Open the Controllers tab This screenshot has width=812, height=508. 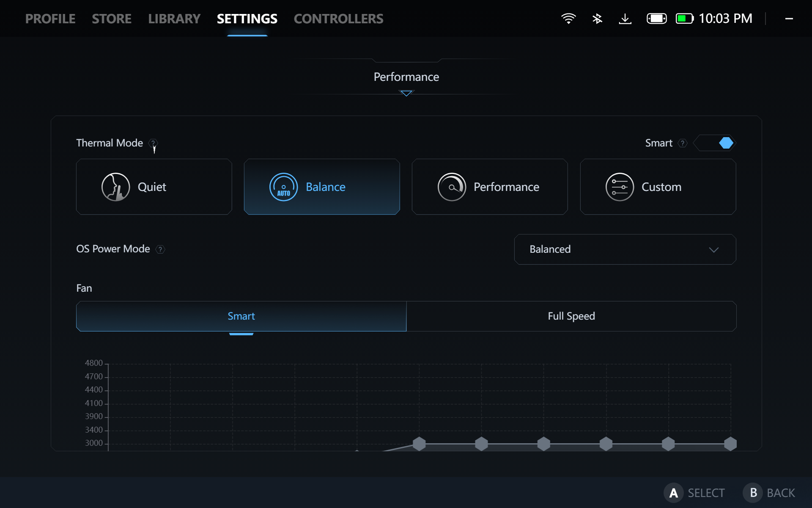[x=338, y=19]
